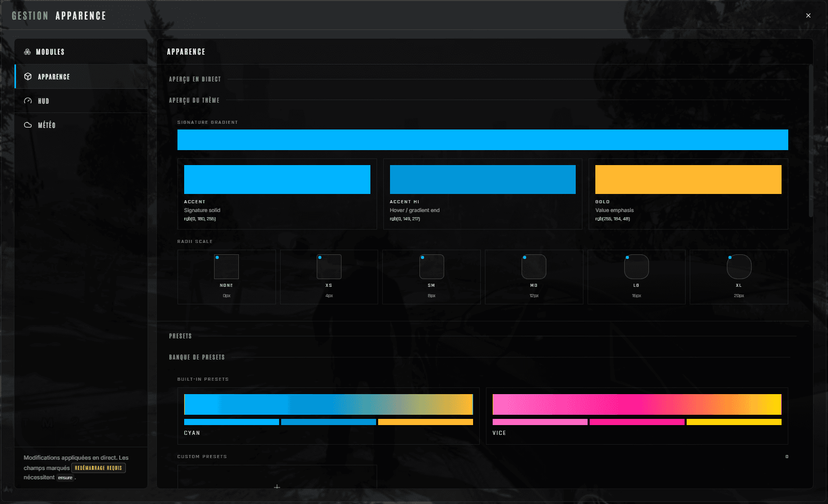Click the Built-in Presets label

[x=203, y=379]
